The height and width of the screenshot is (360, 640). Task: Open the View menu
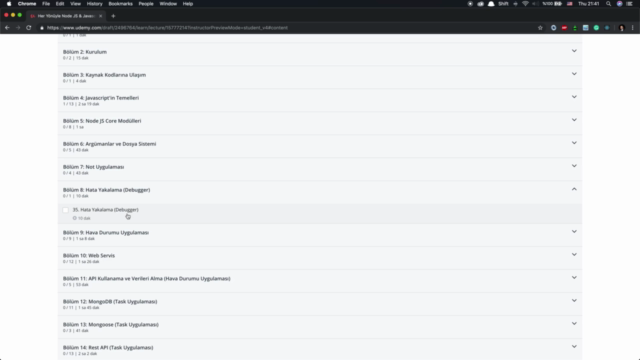click(76, 4)
